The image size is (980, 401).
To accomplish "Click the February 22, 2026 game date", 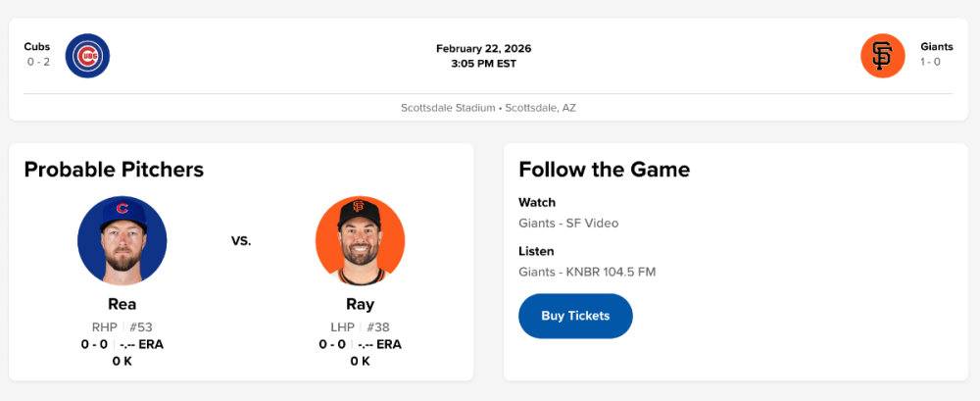I will [484, 49].
